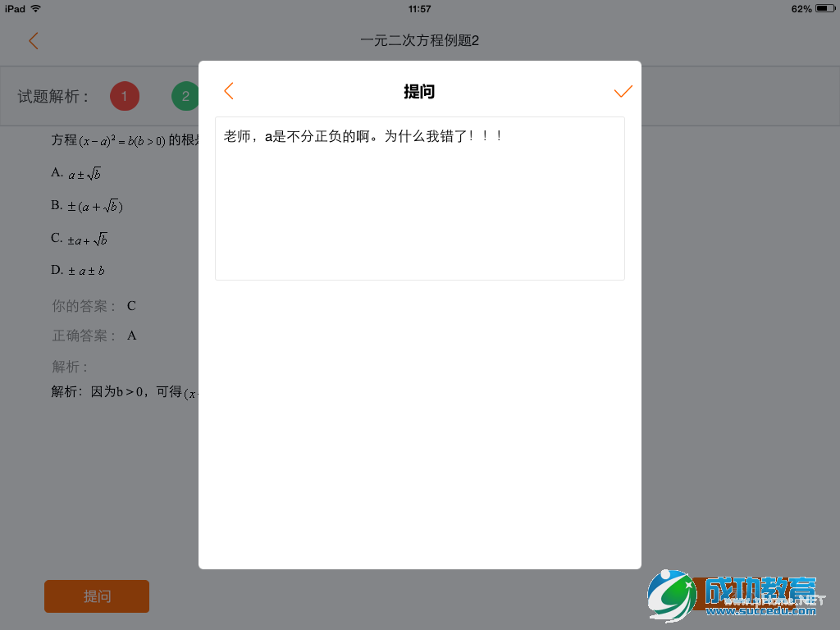Select the green question number 2 circle
The image size is (840, 630).
[185, 96]
